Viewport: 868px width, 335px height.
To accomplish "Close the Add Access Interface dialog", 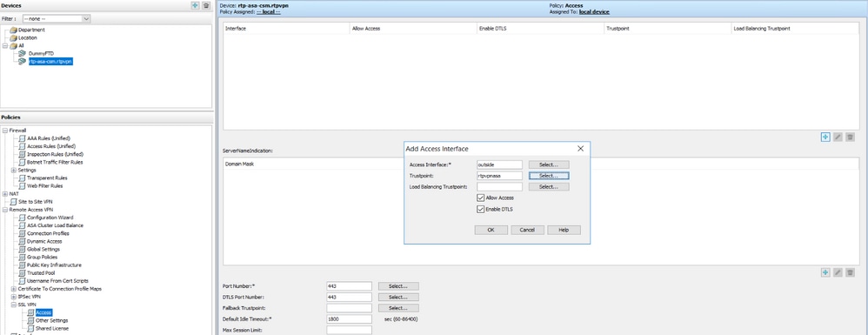I will 580,149.
